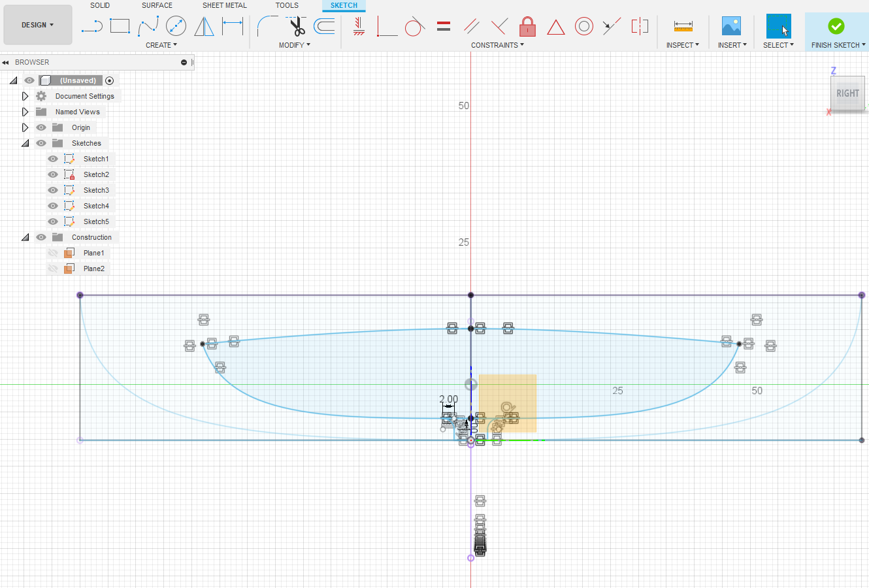This screenshot has height=588, width=869.
Task: Open the FINISH SKETCH dropdown label
Action: tap(838, 45)
